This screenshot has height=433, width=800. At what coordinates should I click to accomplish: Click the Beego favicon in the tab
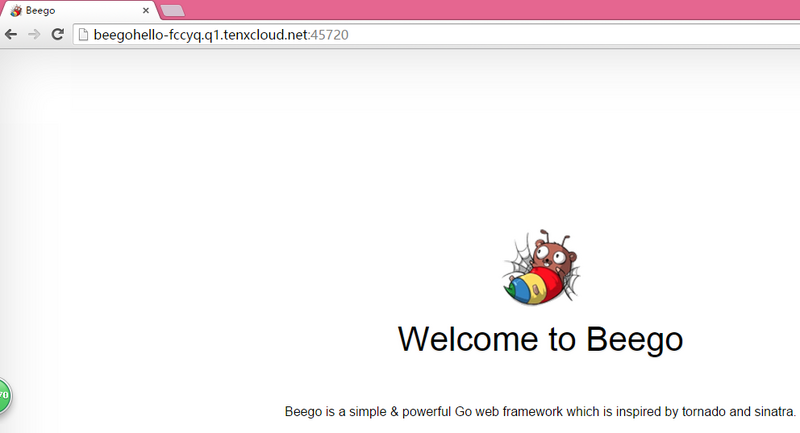pyautogui.click(x=16, y=10)
